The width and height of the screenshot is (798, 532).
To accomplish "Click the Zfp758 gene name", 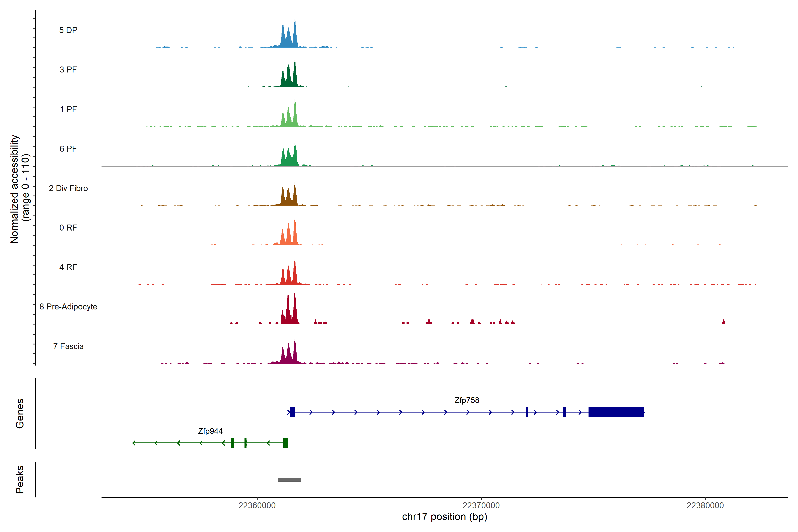I will tap(467, 400).
